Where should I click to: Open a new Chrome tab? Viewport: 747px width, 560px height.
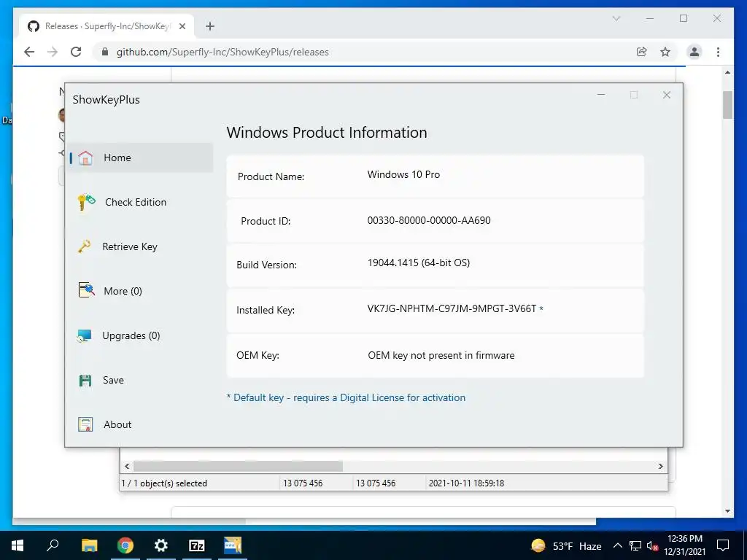click(210, 26)
